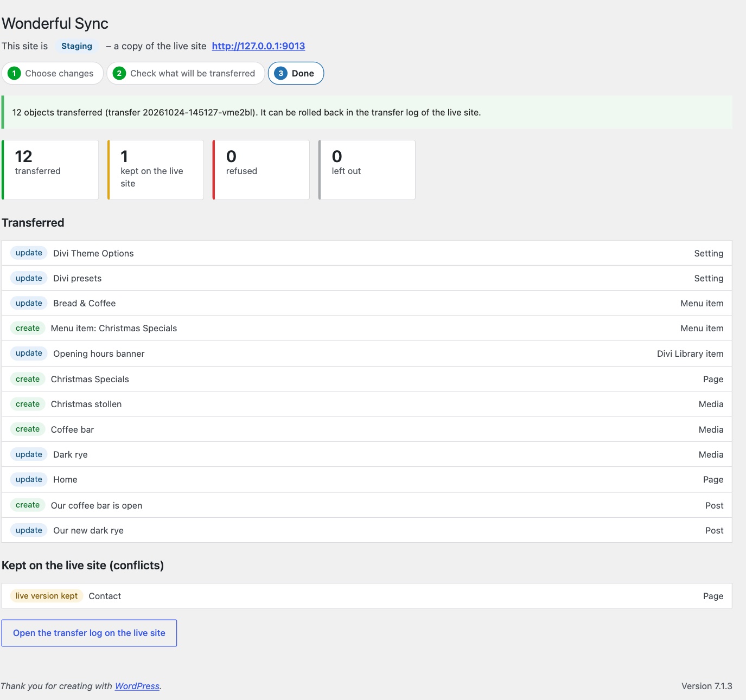
Task: Click the Page type label in the Contact row
Action: 713,596
